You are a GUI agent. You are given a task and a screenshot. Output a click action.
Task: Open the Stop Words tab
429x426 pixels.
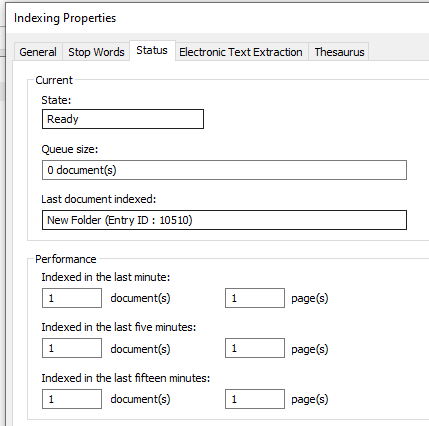[x=96, y=52]
